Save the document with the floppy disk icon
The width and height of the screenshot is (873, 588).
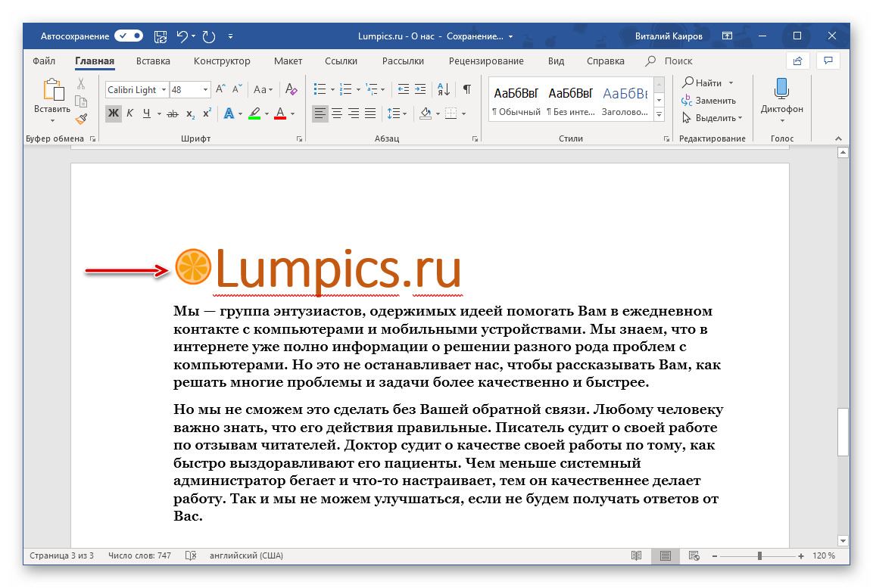[x=161, y=36]
